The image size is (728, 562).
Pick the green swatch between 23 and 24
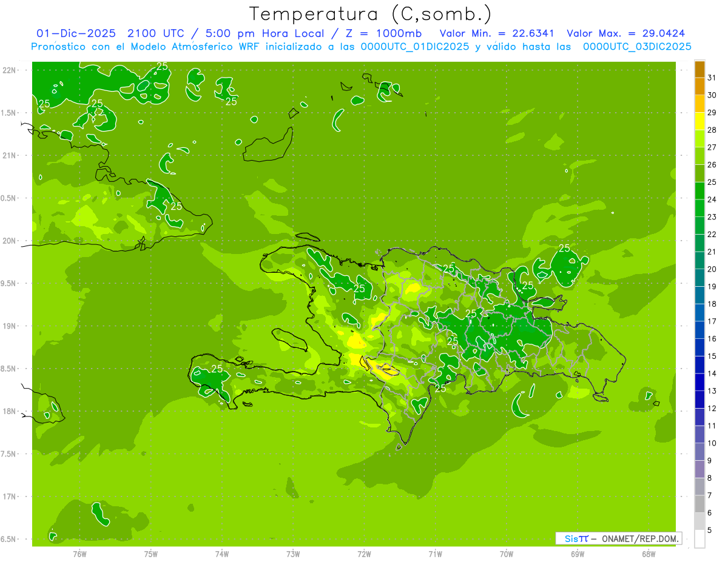699,208
